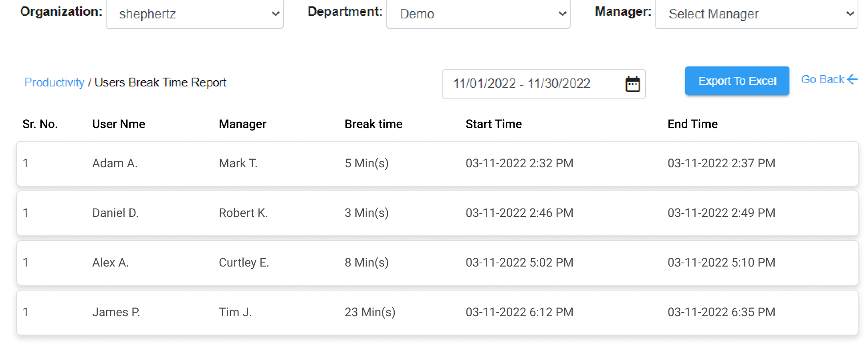Click serial number 1 in Adam A. row
Viewport: 868px width, 345px height.
(26, 163)
